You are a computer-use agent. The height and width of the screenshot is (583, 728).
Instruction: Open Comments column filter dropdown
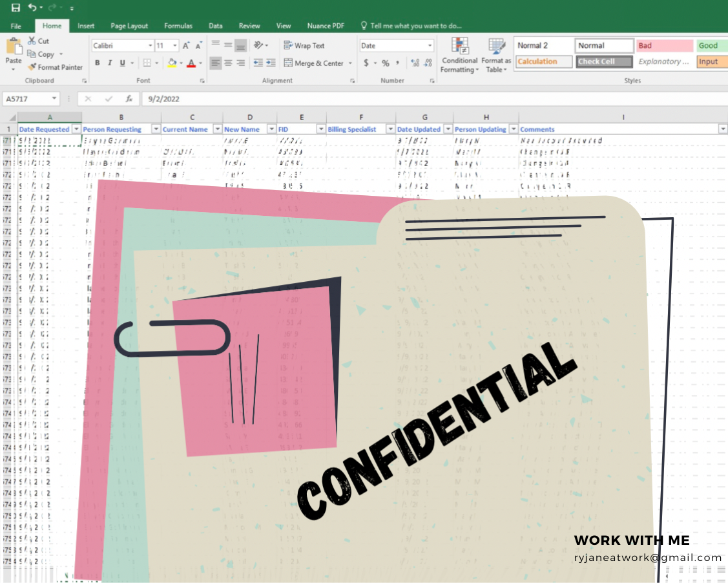click(722, 129)
